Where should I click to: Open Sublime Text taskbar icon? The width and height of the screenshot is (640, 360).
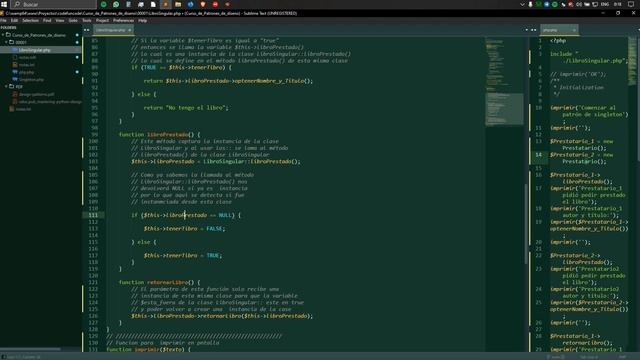point(165,4)
